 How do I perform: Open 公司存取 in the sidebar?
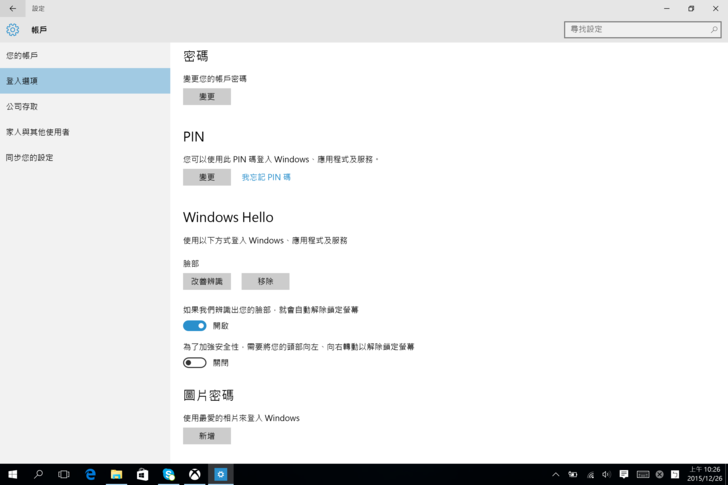click(x=85, y=107)
